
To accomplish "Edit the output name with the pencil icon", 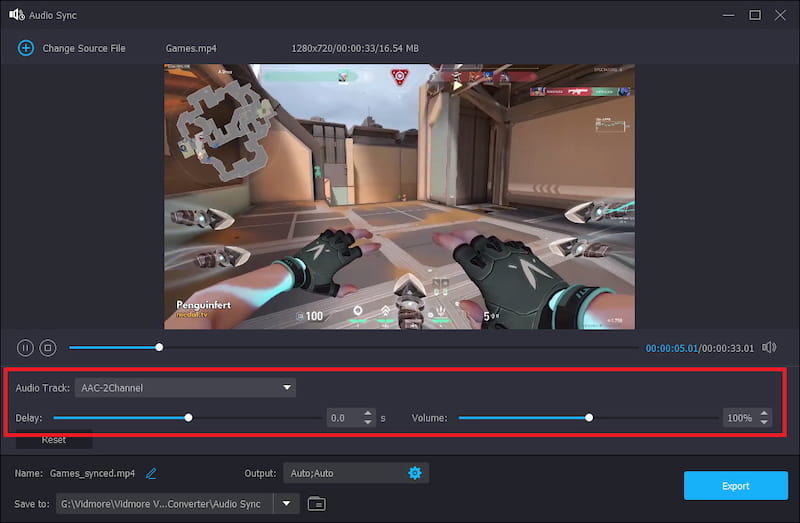I will click(151, 474).
